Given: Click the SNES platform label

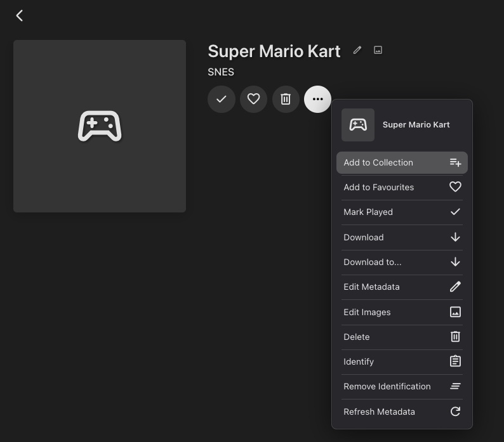Looking at the screenshot, I should coord(221,72).
